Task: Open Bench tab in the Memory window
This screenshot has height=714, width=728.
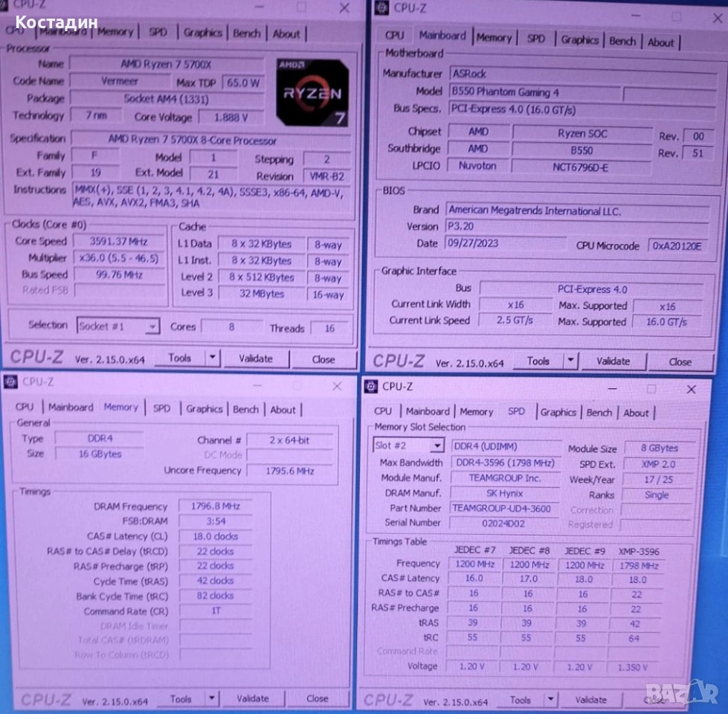Action: click(245, 410)
